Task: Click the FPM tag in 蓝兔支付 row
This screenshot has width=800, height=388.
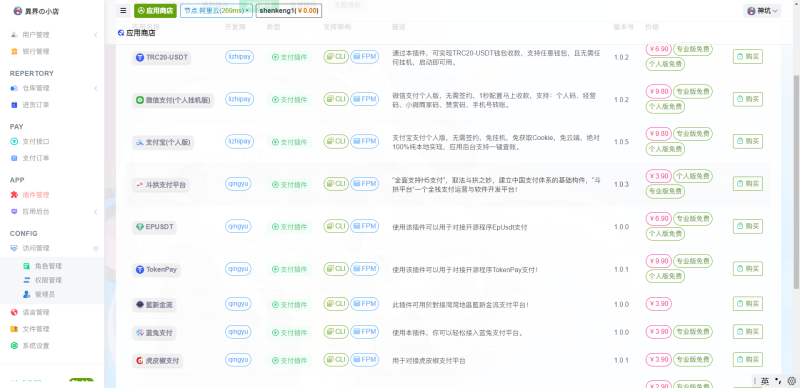Action: coord(364,331)
